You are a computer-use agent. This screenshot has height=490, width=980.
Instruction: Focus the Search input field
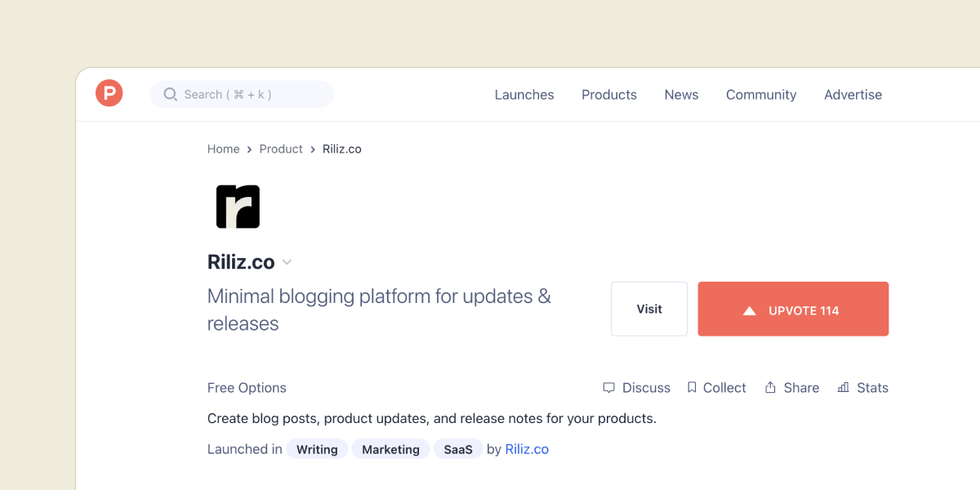coord(242,94)
